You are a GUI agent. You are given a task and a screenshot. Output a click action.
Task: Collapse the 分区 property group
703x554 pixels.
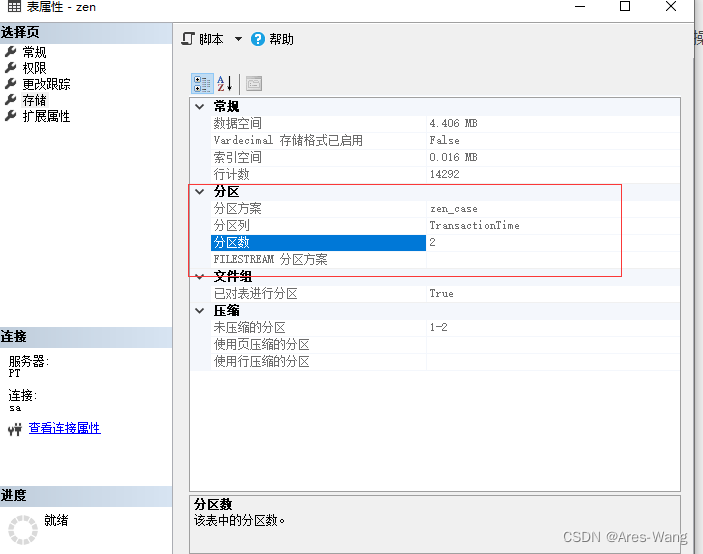point(200,192)
